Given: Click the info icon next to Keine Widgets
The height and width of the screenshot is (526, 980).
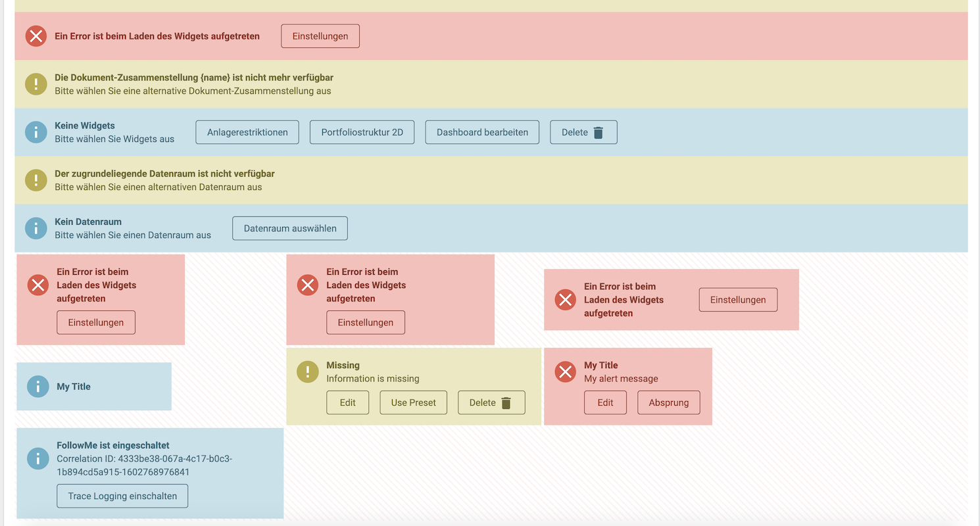Looking at the screenshot, I should click(x=36, y=132).
